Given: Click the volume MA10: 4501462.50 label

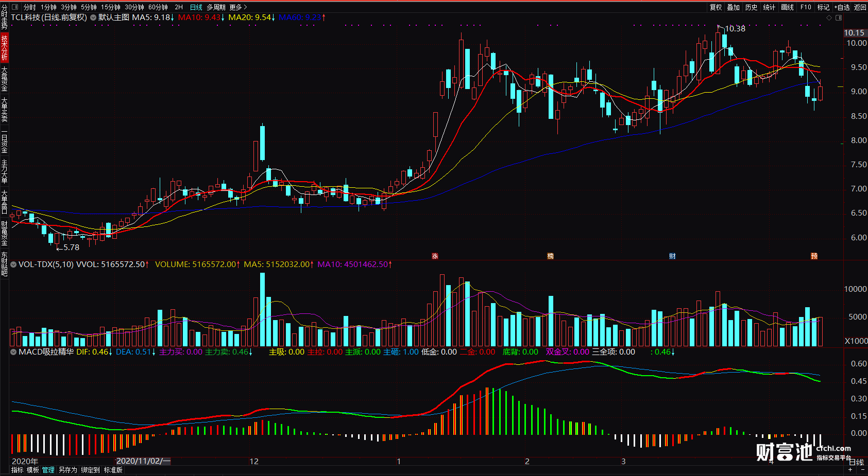Looking at the screenshot, I should [x=354, y=265].
